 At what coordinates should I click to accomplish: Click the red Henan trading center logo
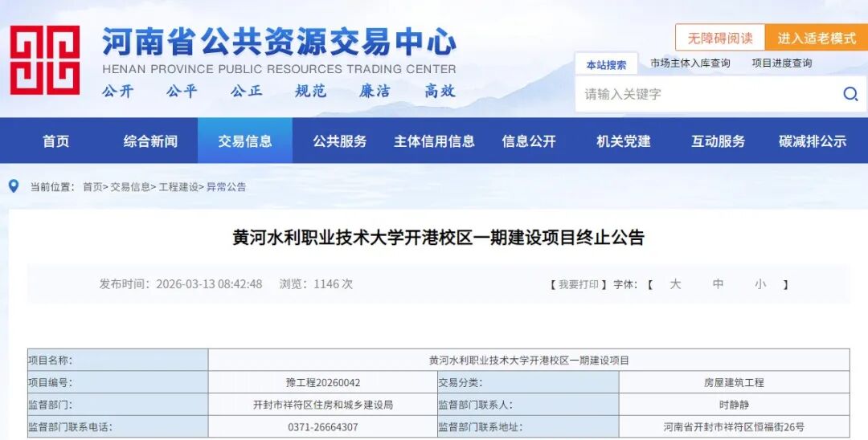(x=45, y=60)
